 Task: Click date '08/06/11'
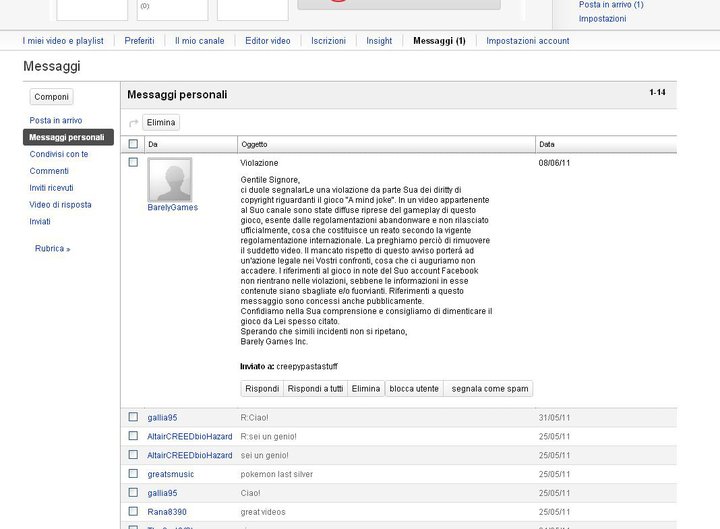(x=554, y=163)
